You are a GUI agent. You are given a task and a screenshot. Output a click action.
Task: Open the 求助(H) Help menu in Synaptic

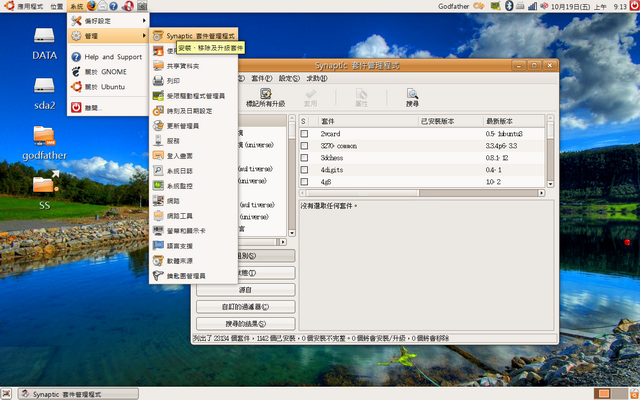pos(317,78)
